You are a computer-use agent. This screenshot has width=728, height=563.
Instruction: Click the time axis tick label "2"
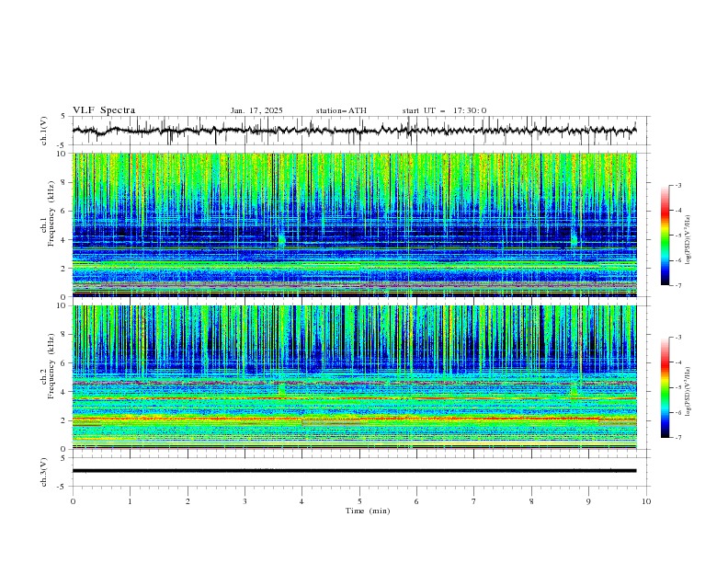pos(188,501)
